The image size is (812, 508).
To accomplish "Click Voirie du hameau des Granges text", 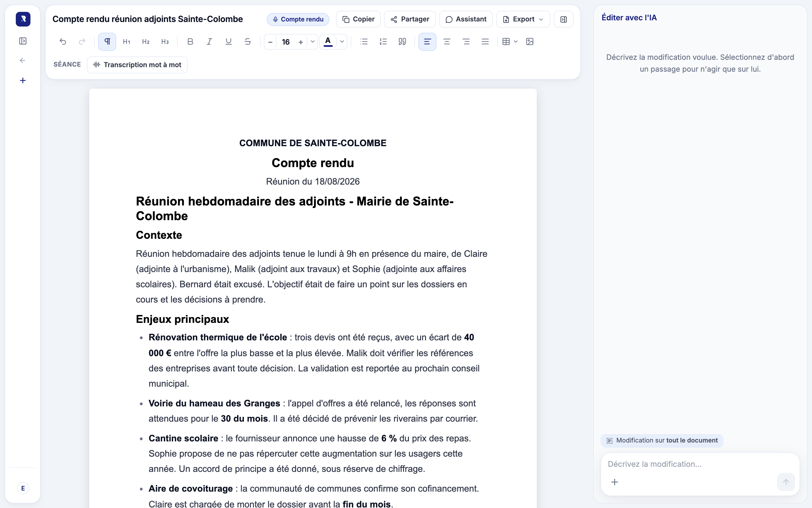I will [214, 403].
